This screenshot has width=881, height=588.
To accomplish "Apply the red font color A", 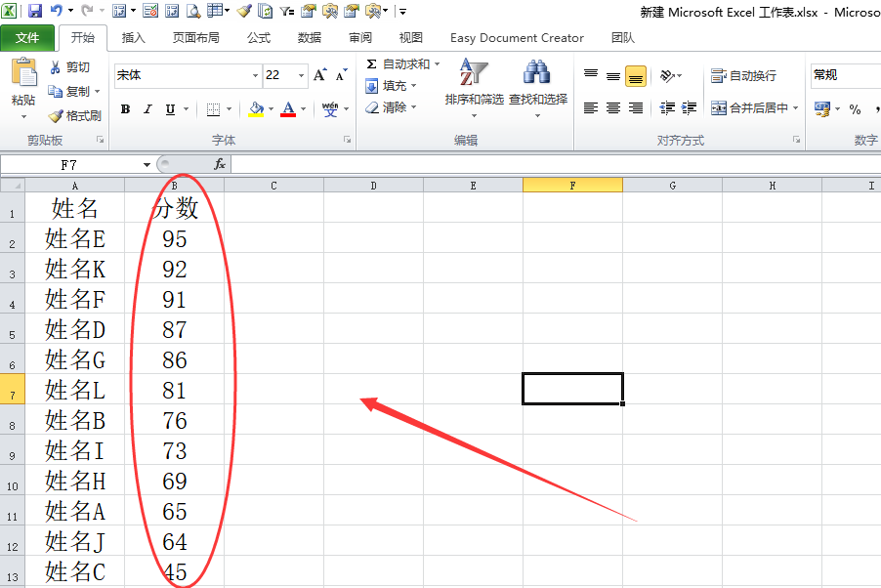I will [289, 109].
